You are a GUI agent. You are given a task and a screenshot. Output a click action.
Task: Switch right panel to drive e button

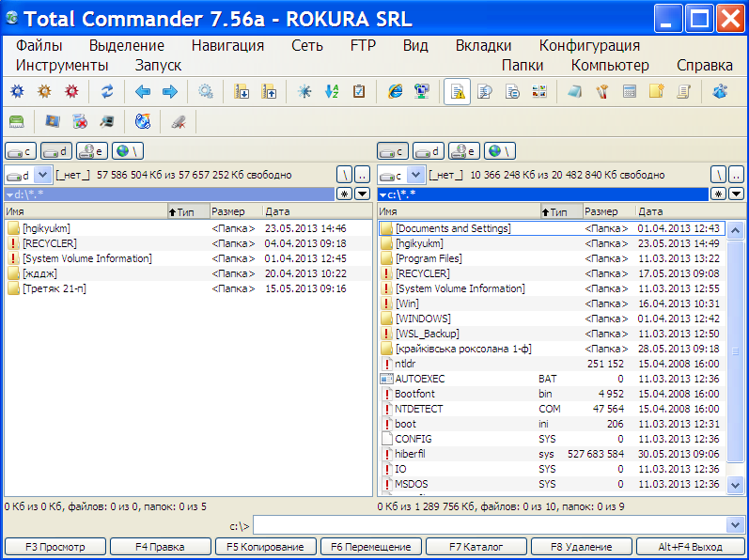(464, 151)
